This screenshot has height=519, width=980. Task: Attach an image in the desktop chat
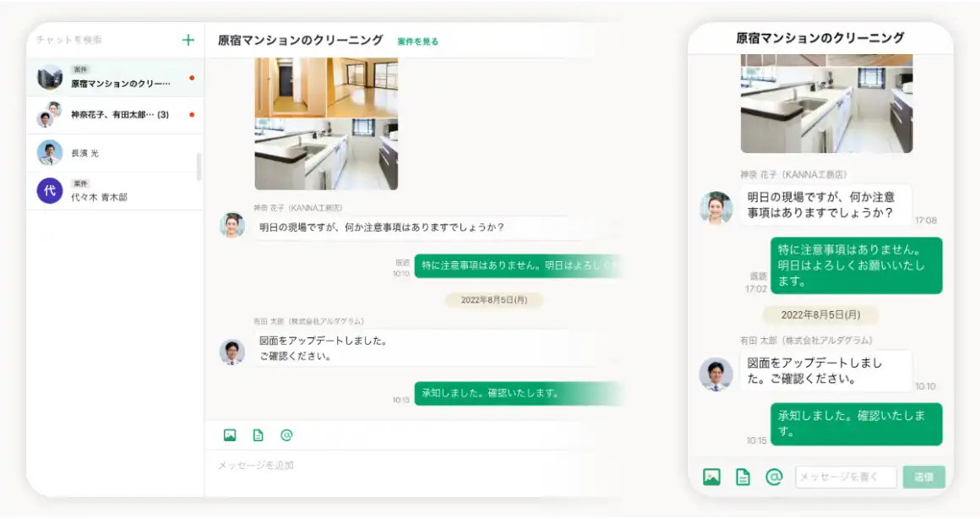point(228,434)
